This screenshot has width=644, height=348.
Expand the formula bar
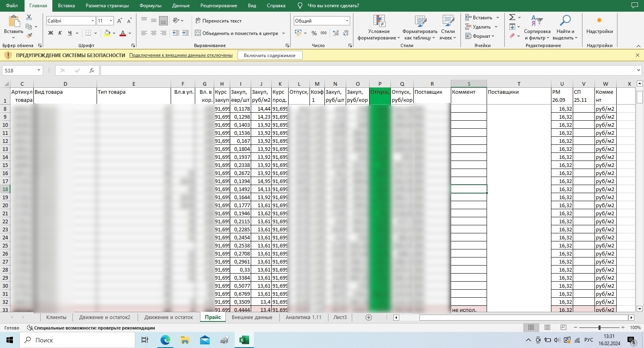click(639, 70)
